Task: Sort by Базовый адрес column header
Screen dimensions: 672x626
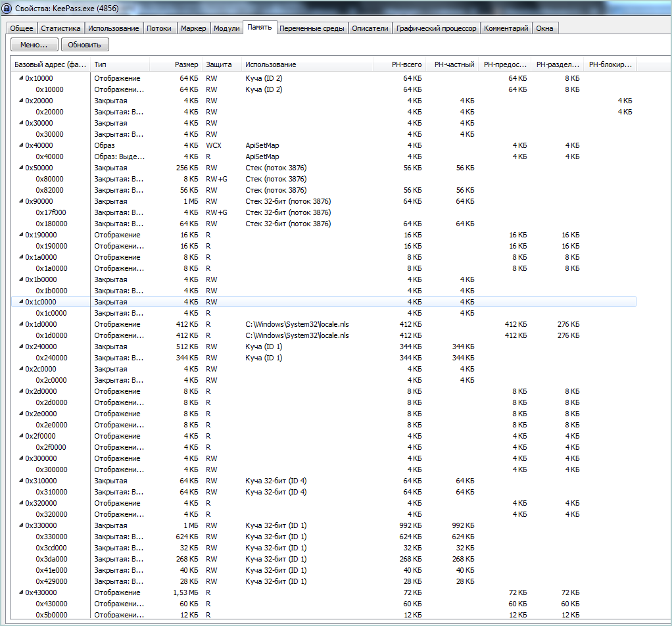Action: coord(51,64)
